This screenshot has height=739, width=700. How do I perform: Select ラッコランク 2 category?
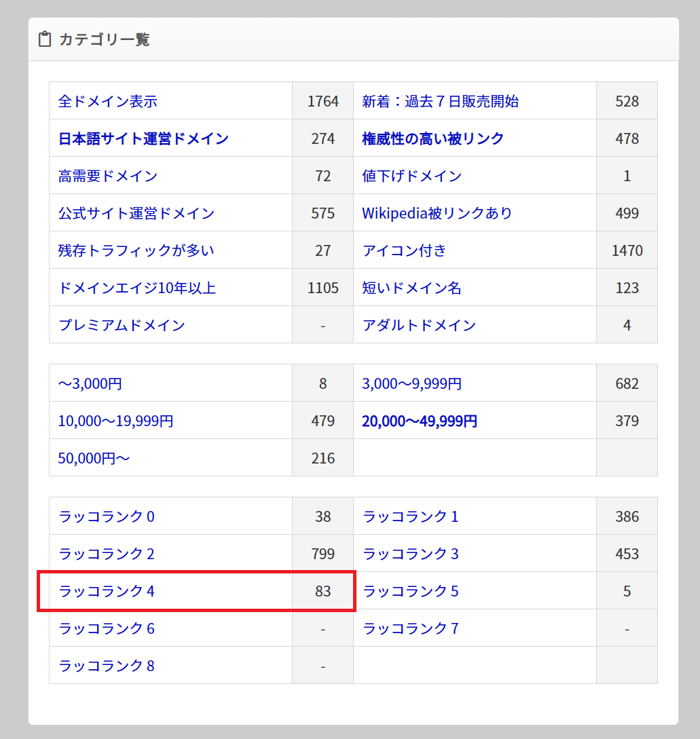[107, 554]
